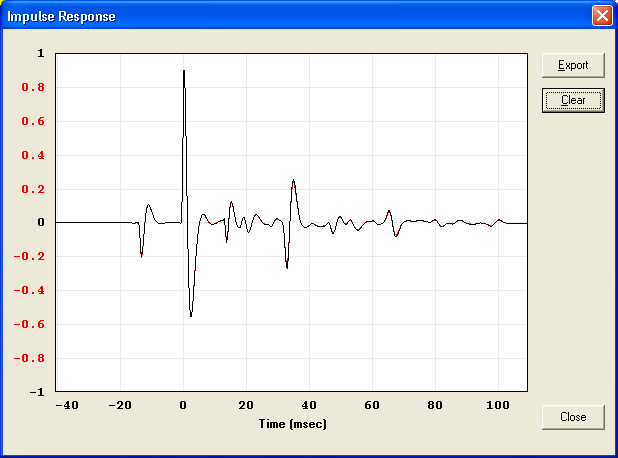Click the -0.6 value on the vertical axis

29,325
